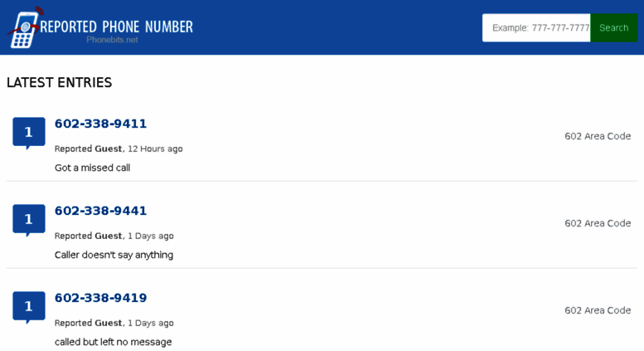Open phone number 602-338-9441
The image size is (644, 351).
pos(100,211)
